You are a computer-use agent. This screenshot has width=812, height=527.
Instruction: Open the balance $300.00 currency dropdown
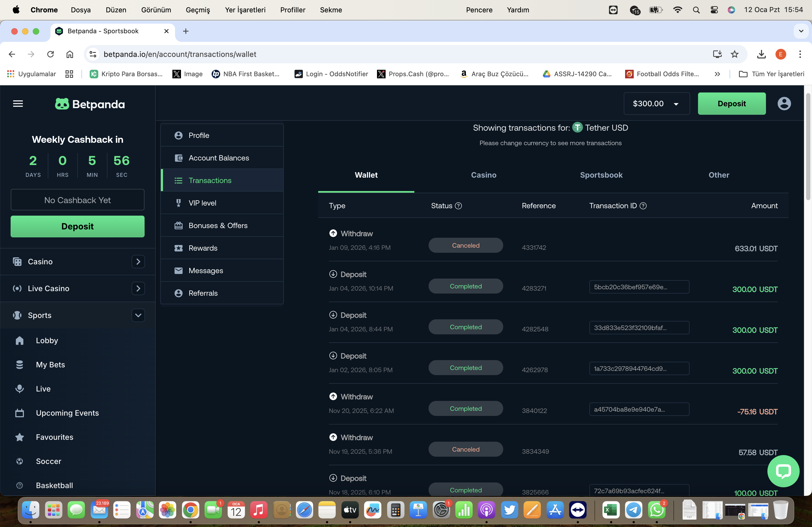657,104
